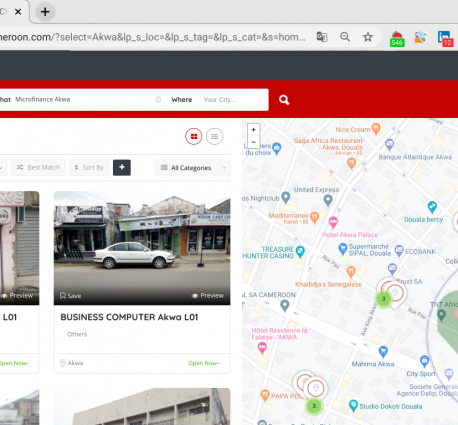Click the green cluster 3 near Studio Dokoti

[314, 406]
